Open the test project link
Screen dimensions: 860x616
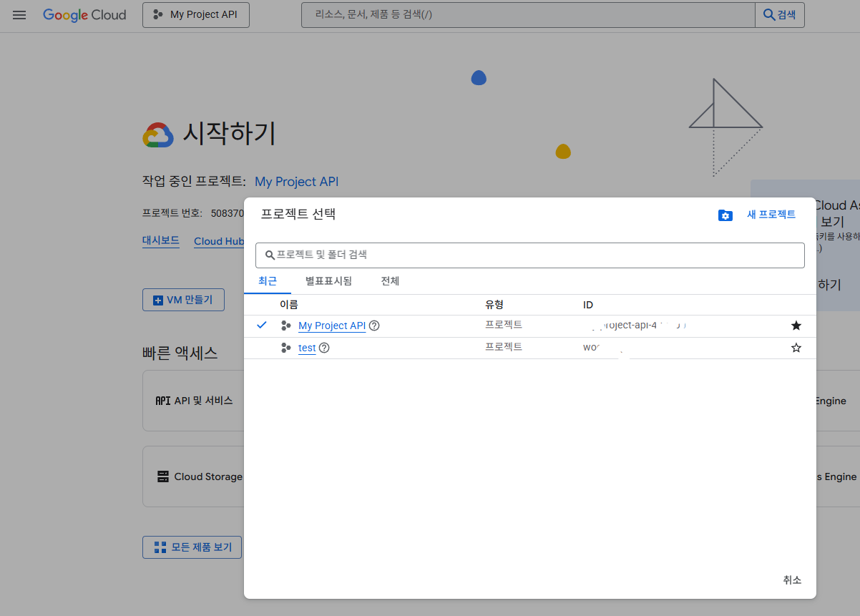[x=307, y=348]
